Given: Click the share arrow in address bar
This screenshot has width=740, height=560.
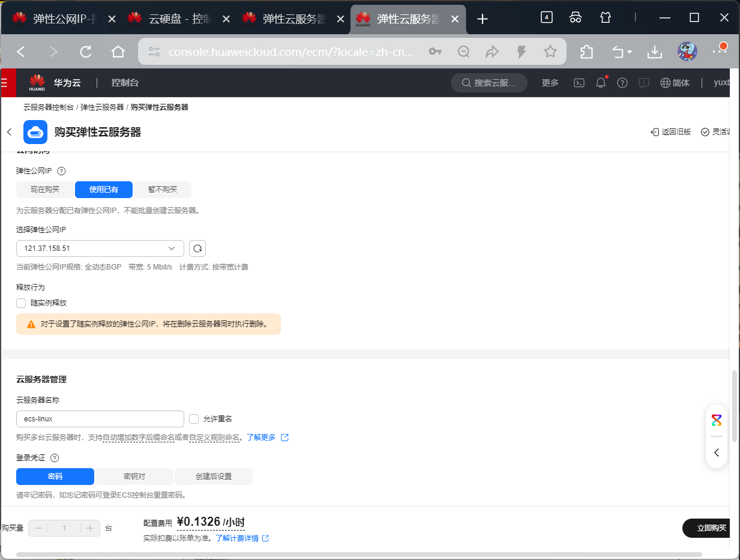Looking at the screenshot, I should (492, 52).
